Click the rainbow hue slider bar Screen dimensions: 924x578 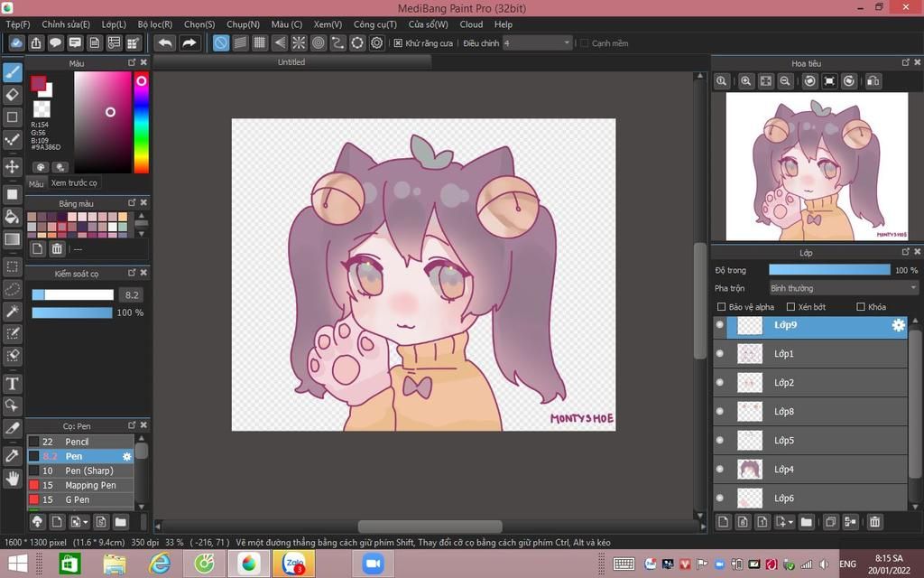click(x=142, y=122)
